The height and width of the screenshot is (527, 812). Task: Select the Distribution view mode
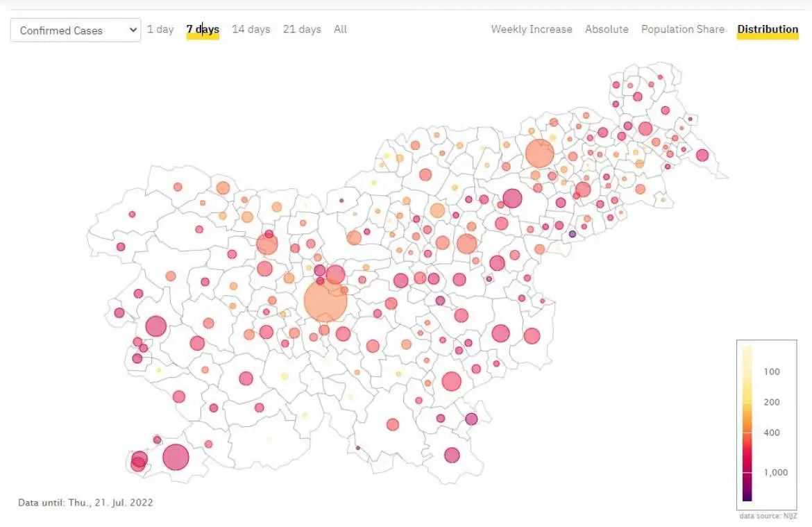point(768,29)
